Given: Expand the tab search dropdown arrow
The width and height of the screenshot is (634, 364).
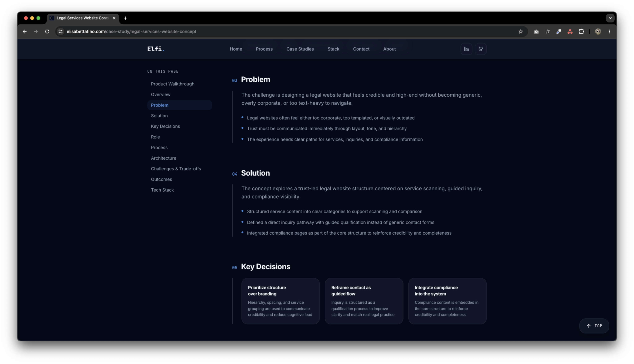Looking at the screenshot, I should 610,18.
